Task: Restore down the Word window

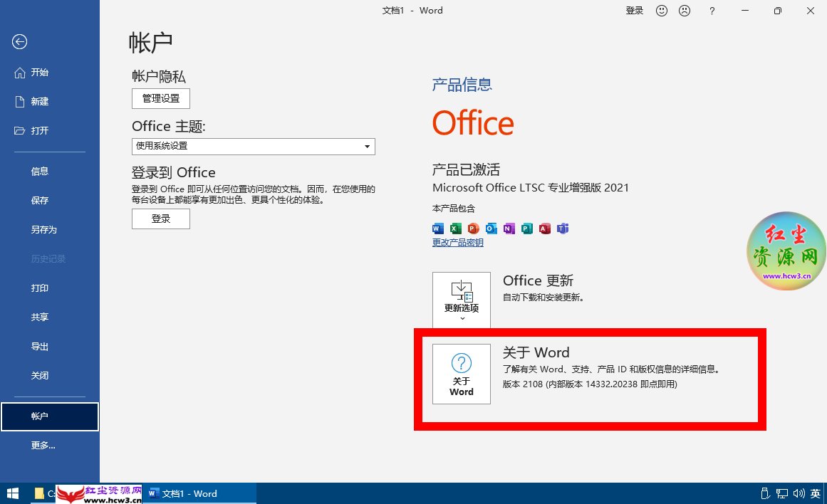Action: 777,11
